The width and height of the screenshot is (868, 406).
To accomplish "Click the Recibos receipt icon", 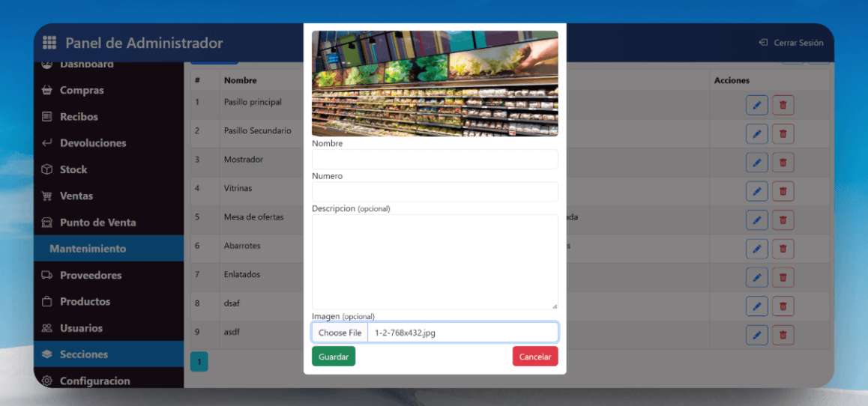I will point(46,117).
